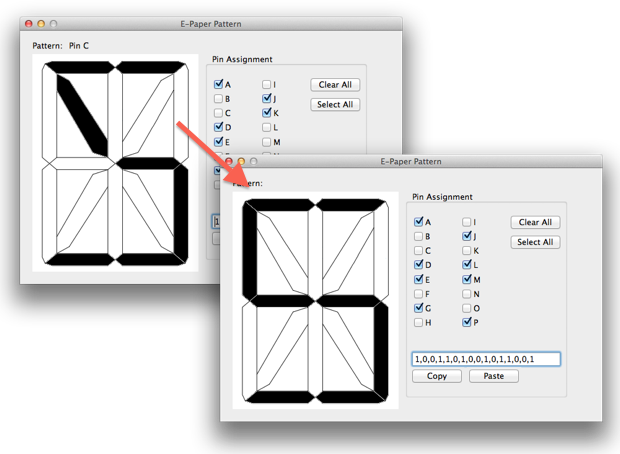This screenshot has width=620, height=454.
Task: Click the front window segment display preview
Action: coord(316,301)
